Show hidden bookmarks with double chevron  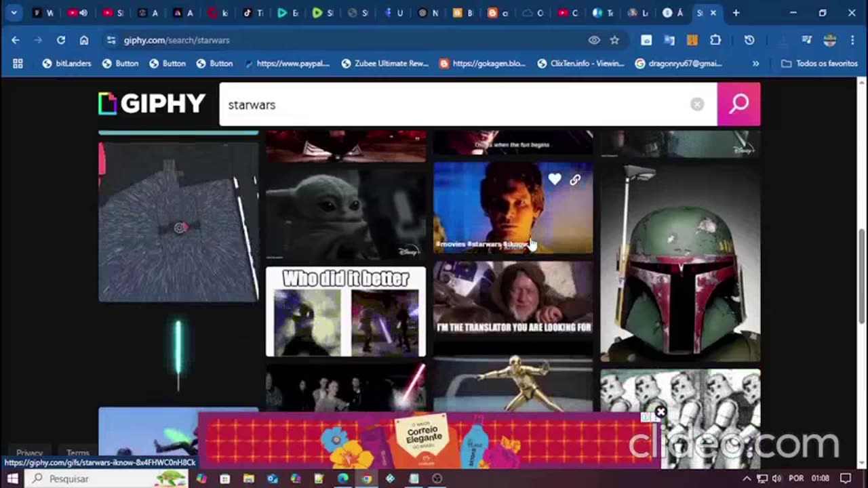(x=755, y=64)
